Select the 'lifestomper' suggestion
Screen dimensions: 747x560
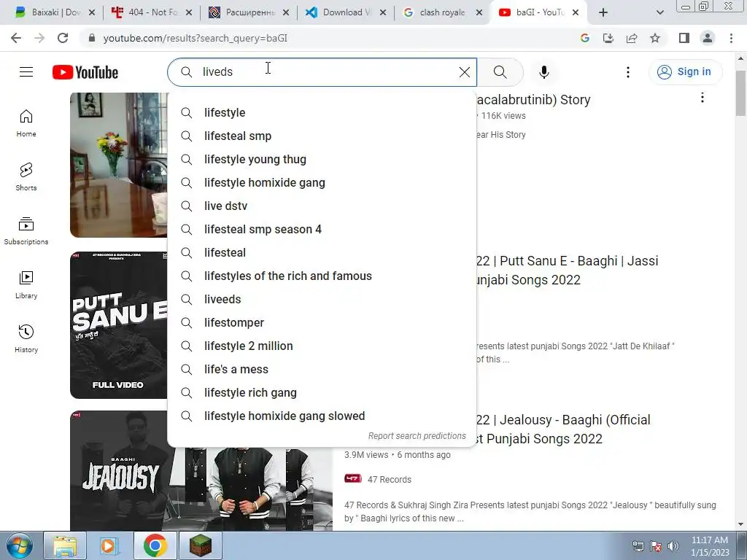pyautogui.click(x=322, y=322)
